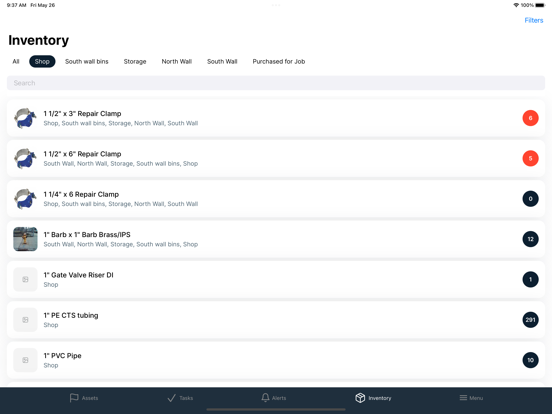Tap location text under 1 1/2" x 3" Repair Clamp

(121, 123)
